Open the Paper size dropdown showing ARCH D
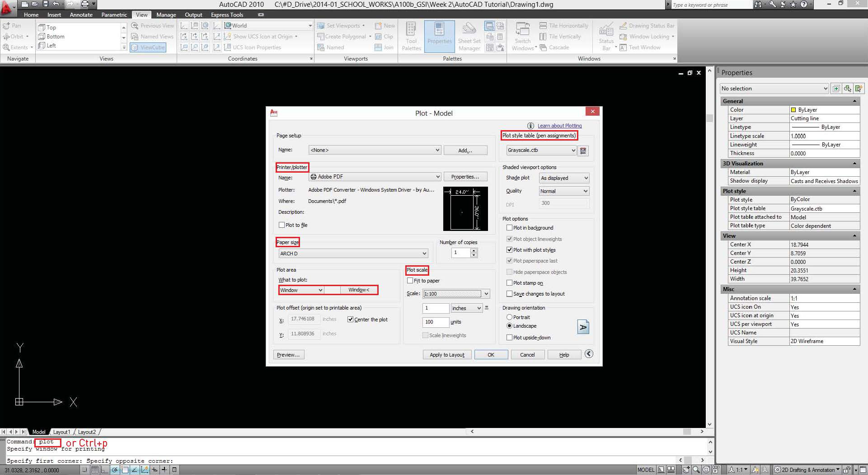Image resolution: width=868 pixels, height=475 pixels. tap(353, 254)
